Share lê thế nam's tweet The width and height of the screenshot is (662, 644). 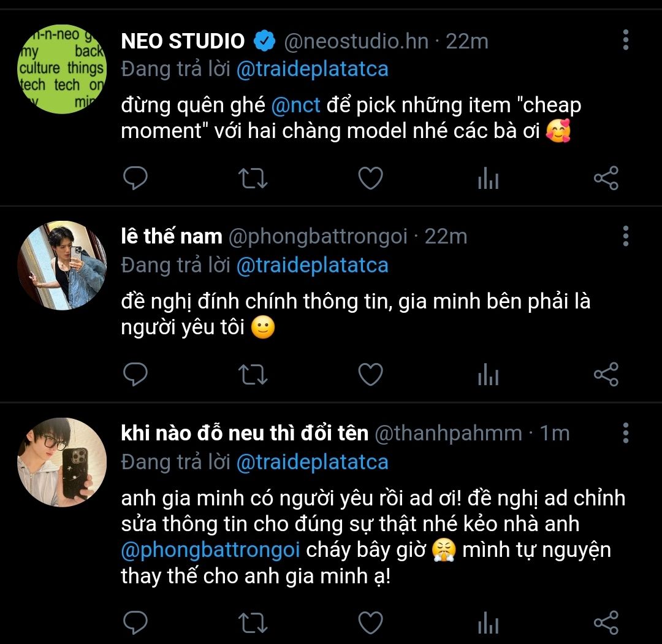[x=606, y=374]
